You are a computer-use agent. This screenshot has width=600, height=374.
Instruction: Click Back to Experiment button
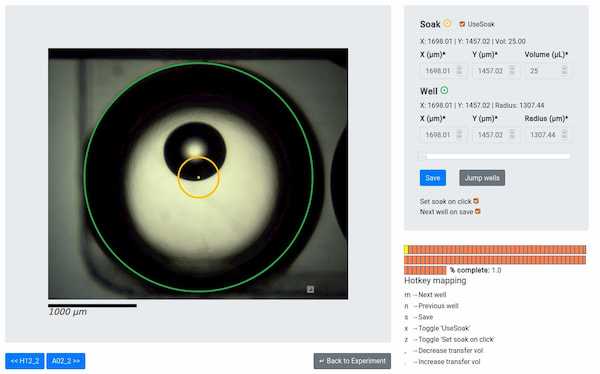(352, 361)
